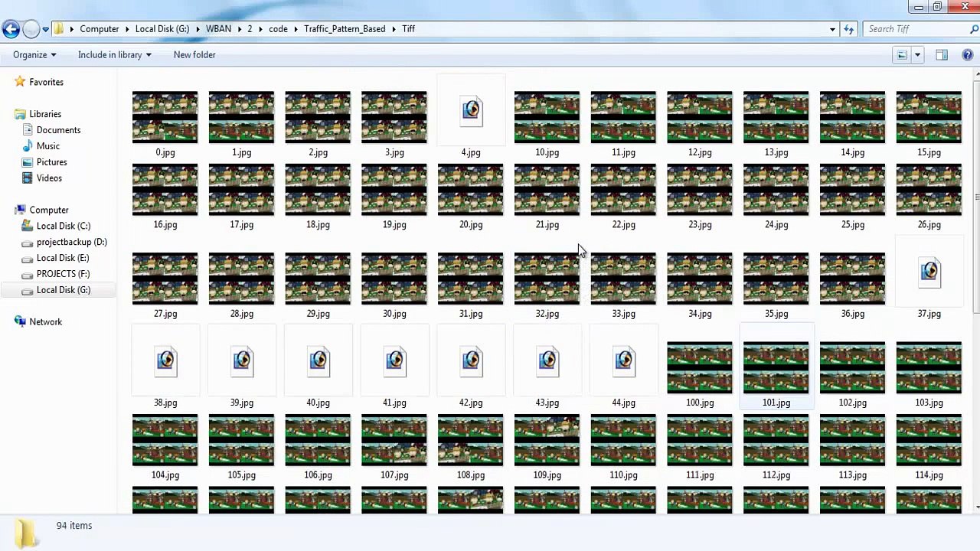Select the 30.jpg thumbnail
Screen dimensions: 980x551
(x=394, y=279)
